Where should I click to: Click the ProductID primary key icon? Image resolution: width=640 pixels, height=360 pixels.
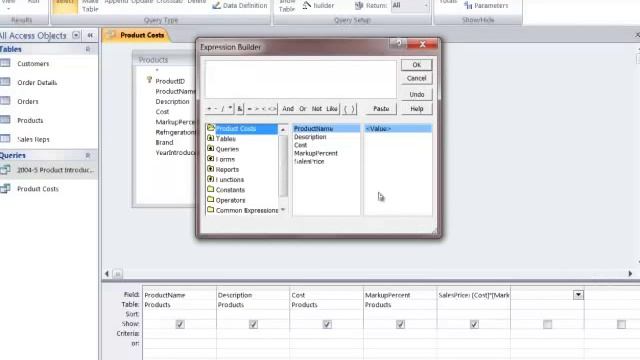click(x=149, y=80)
